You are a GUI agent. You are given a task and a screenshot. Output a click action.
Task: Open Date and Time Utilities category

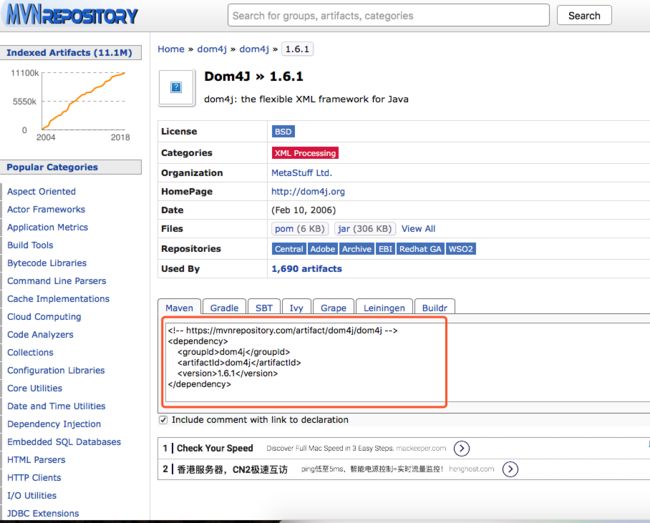tap(56, 406)
